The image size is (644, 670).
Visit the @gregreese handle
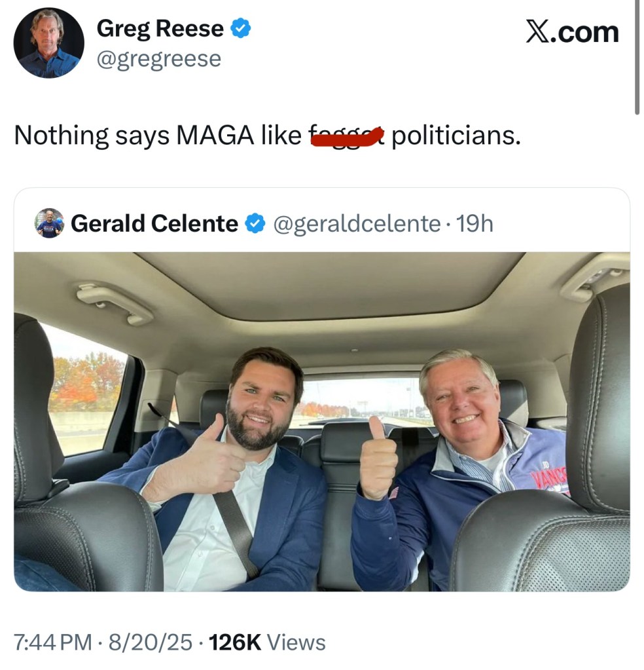pos(158,60)
